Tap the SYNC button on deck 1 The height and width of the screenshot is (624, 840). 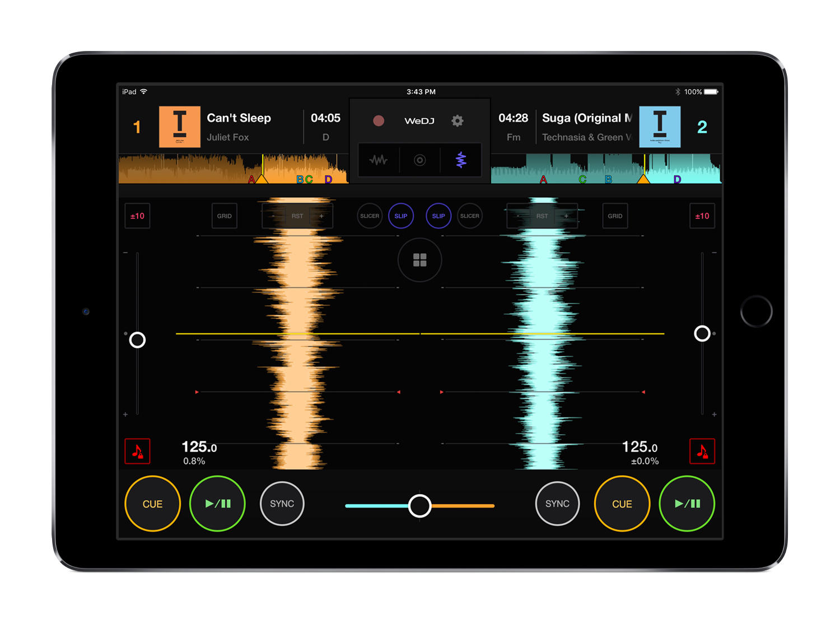point(282,504)
